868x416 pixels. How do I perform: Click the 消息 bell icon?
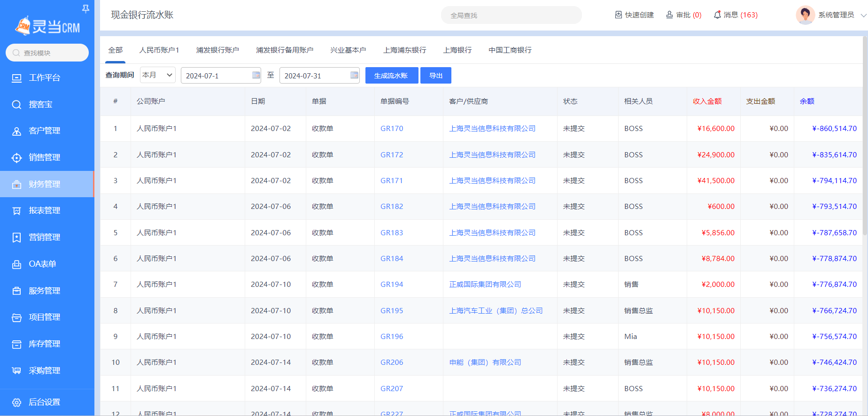(x=717, y=15)
